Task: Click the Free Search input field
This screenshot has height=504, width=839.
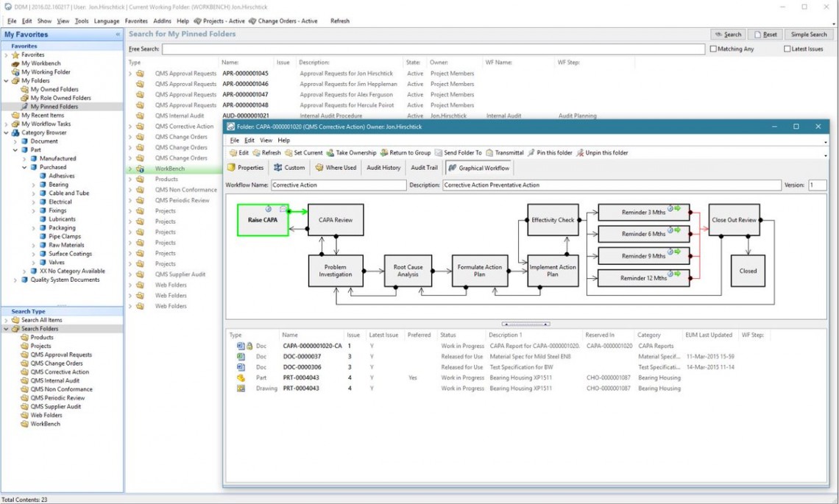Action: pyautogui.click(x=433, y=49)
